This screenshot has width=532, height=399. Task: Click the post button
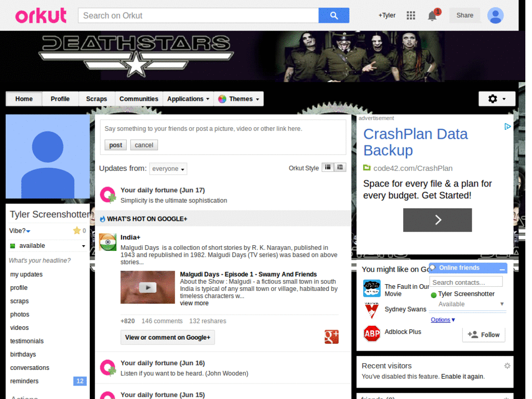(x=116, y=145)
